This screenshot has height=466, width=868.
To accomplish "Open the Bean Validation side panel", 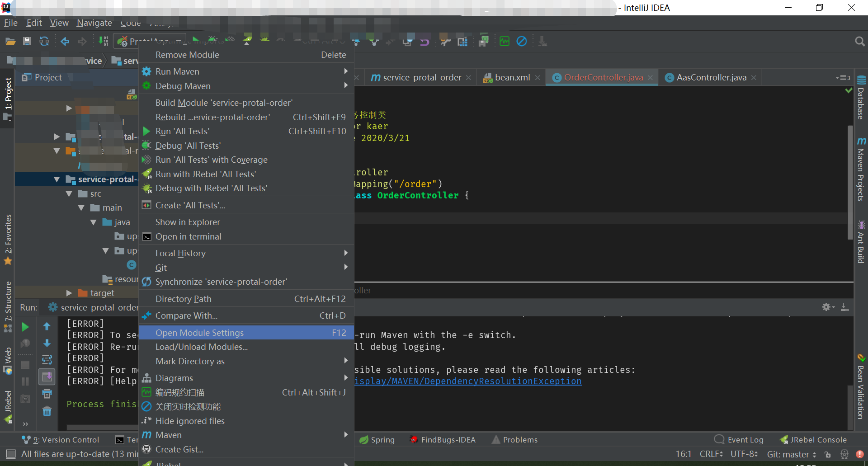I will (861, 386).
